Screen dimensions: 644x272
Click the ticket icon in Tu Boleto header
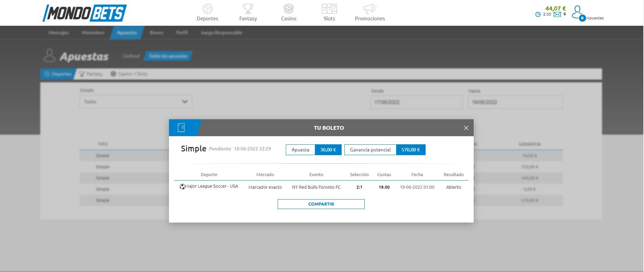click(181, 128)
